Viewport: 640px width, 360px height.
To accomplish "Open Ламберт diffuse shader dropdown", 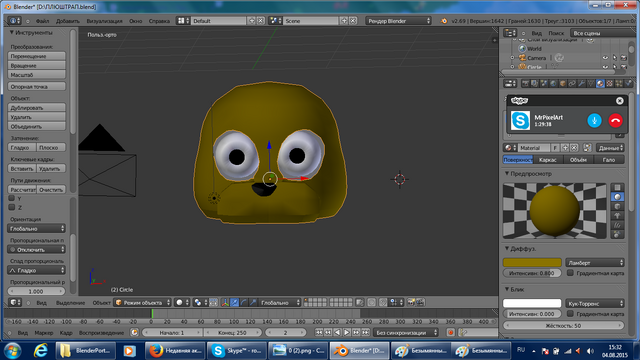I will pos(595,263).
